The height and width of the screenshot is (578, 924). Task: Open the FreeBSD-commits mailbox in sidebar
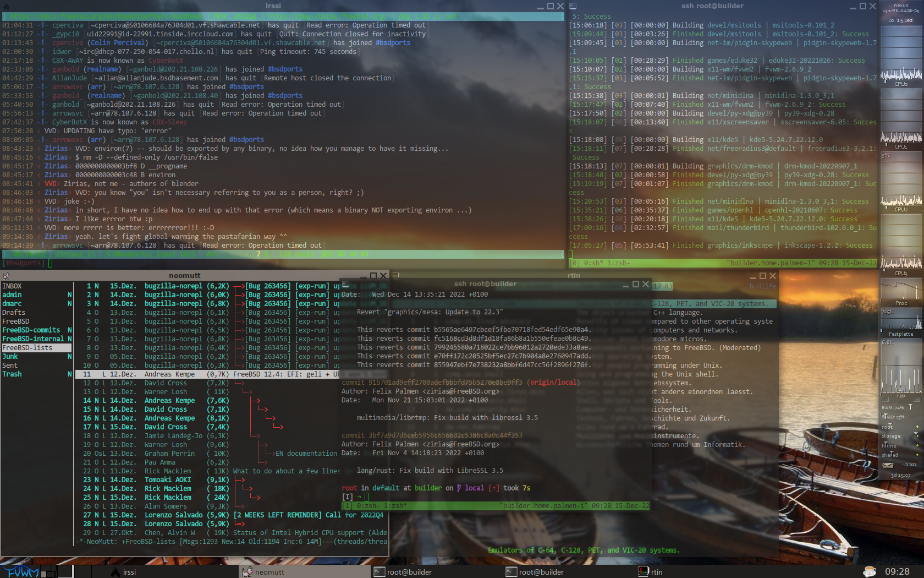(x=31, y=330)
